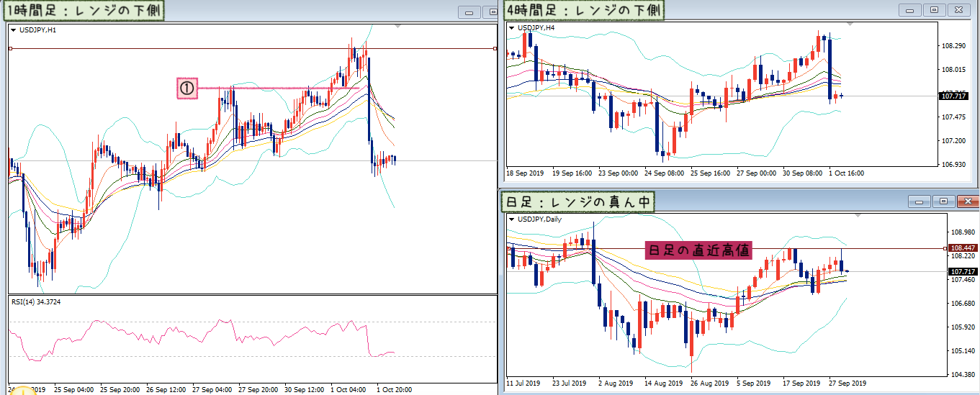Viewport: 980px width, 395px height.
Task: Click the 30 Sep 08:00 label on H4 axis
Action: point(803,173)
